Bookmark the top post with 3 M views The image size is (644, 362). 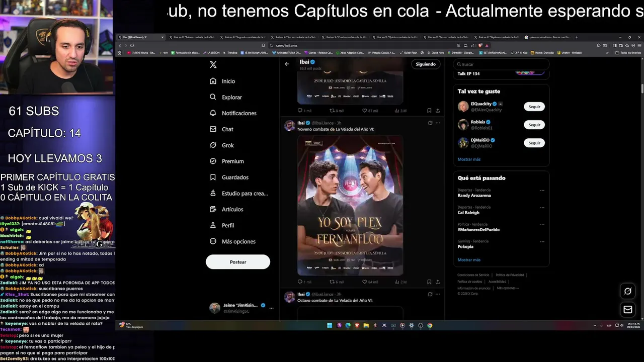click(429, 111)
